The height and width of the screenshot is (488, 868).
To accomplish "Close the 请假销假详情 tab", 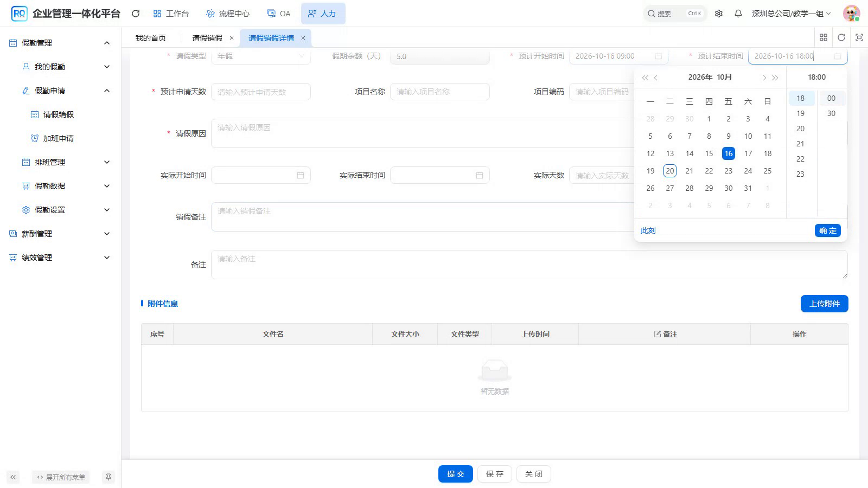I will 303,38.
